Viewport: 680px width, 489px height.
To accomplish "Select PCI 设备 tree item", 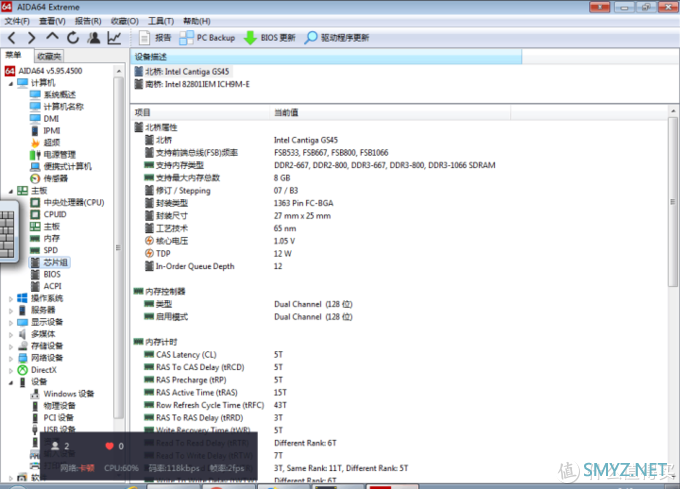I will click(x=52, y=418).
